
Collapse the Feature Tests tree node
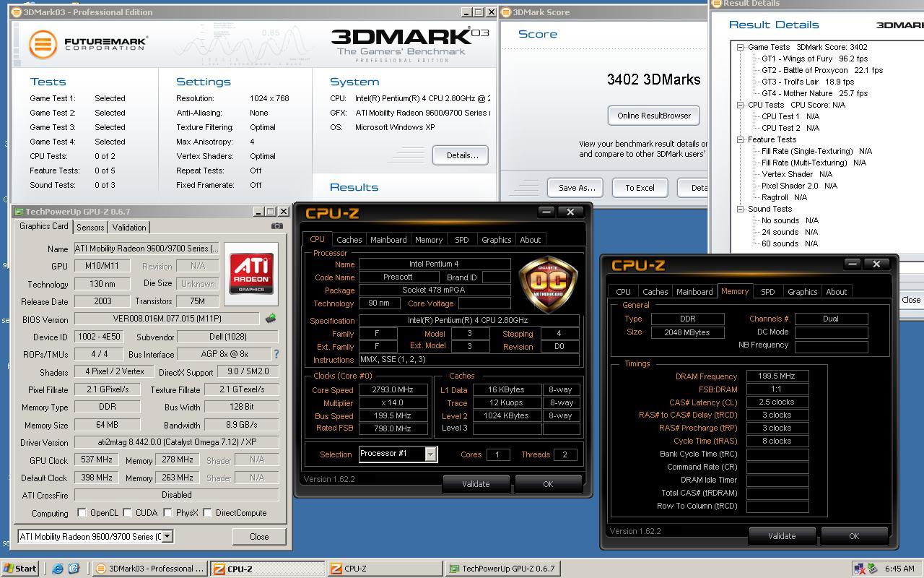pos(740,139)
